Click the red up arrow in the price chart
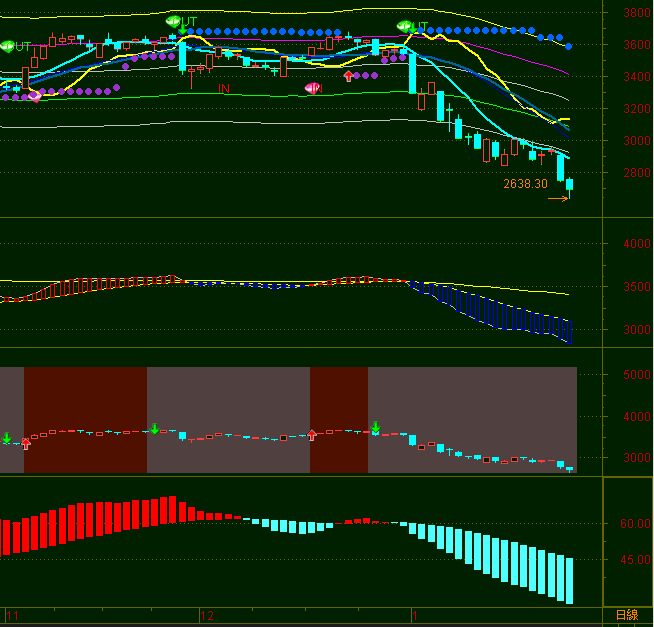The height and width of the screenshot is (627, 654). point(349,76)
